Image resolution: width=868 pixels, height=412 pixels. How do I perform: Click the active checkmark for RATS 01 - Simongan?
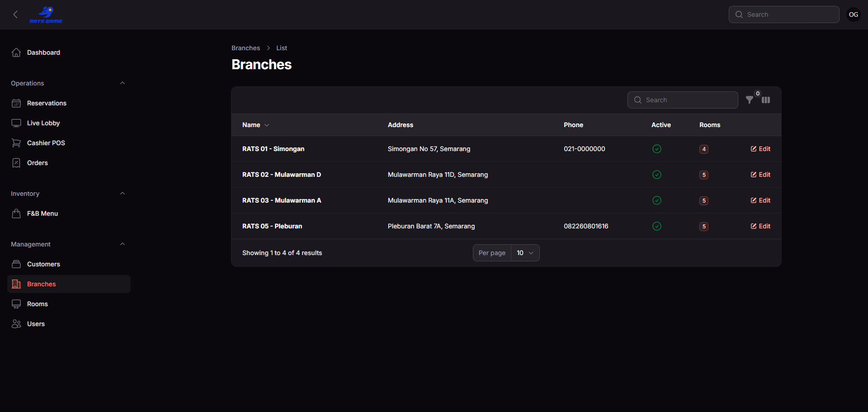tap(657, 149)
